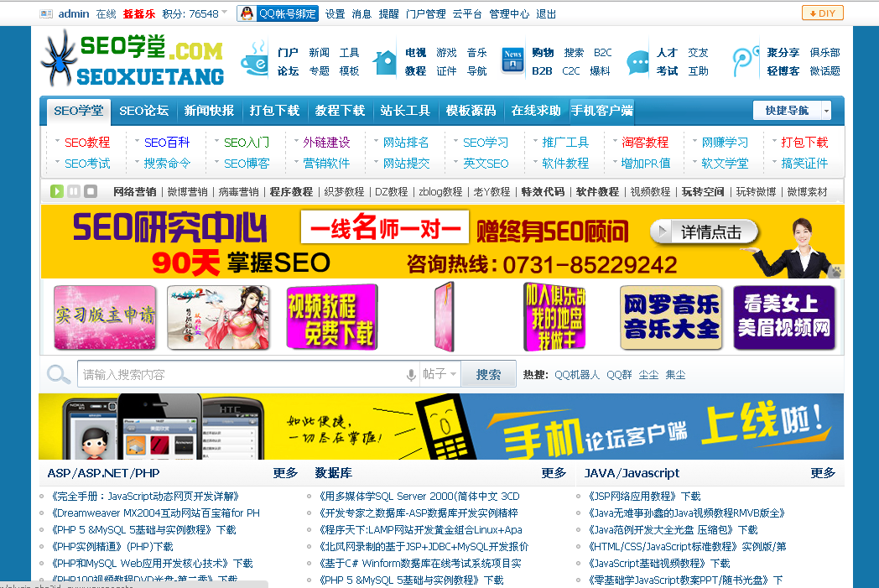Image resolution: width=879 pixels, height=588 pixels.
Task: Select the SEO学堂 tab
Action: [79, 111]
